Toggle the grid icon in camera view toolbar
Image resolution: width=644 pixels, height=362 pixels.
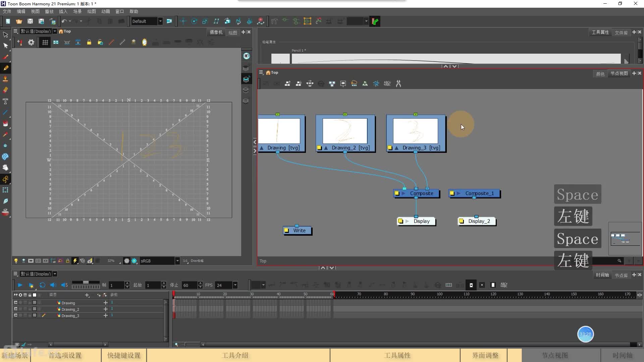45,42
